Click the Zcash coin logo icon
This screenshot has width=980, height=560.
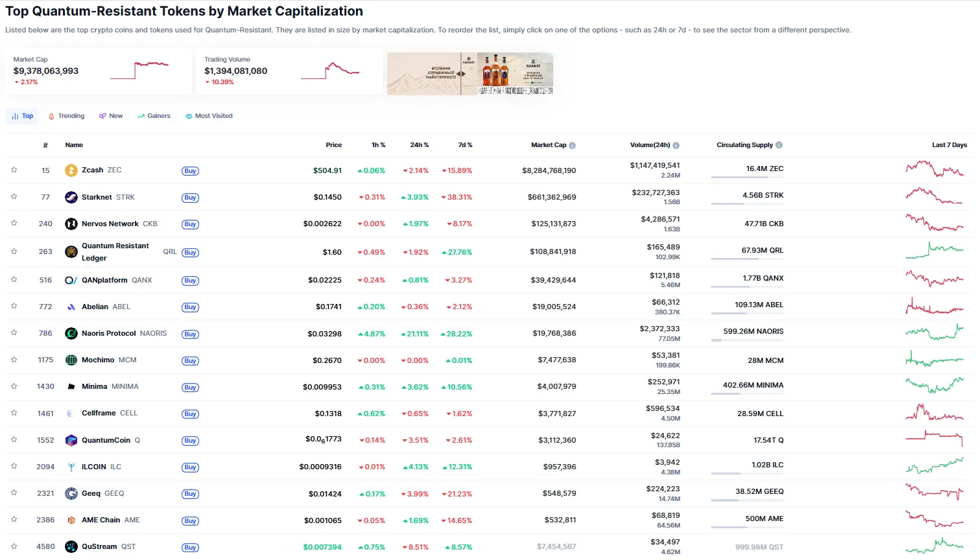click(x=71, y=170)
